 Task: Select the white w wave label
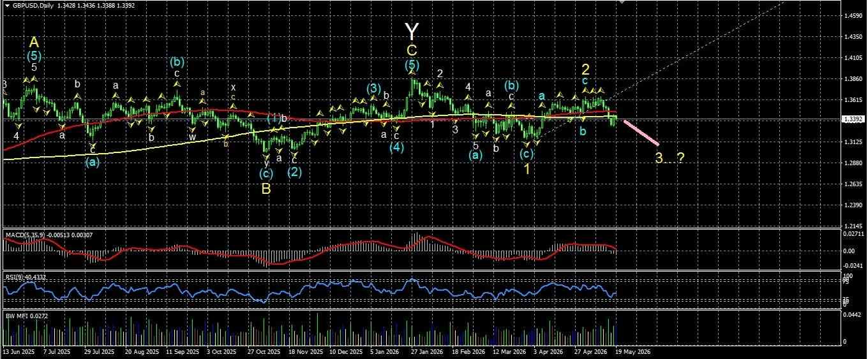point(192,136)
